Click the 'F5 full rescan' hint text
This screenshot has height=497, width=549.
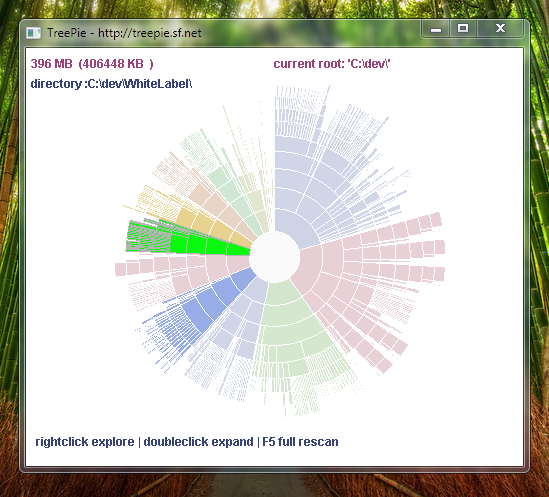300,442
